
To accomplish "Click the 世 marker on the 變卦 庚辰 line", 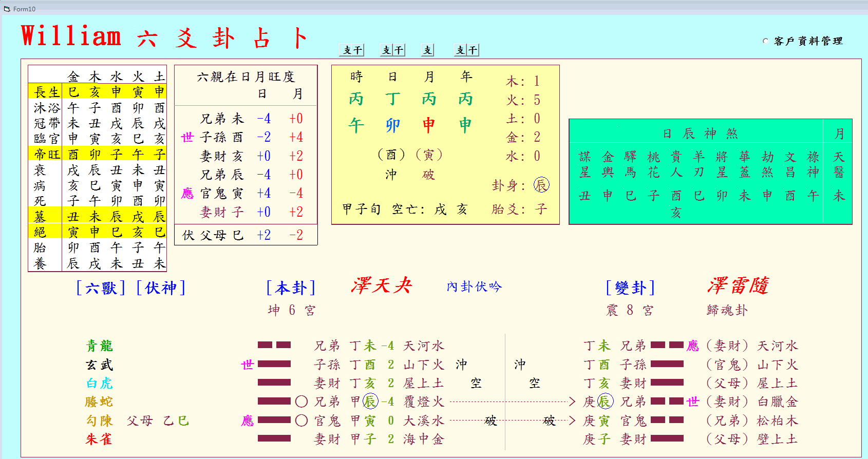I will pos(693,401).
